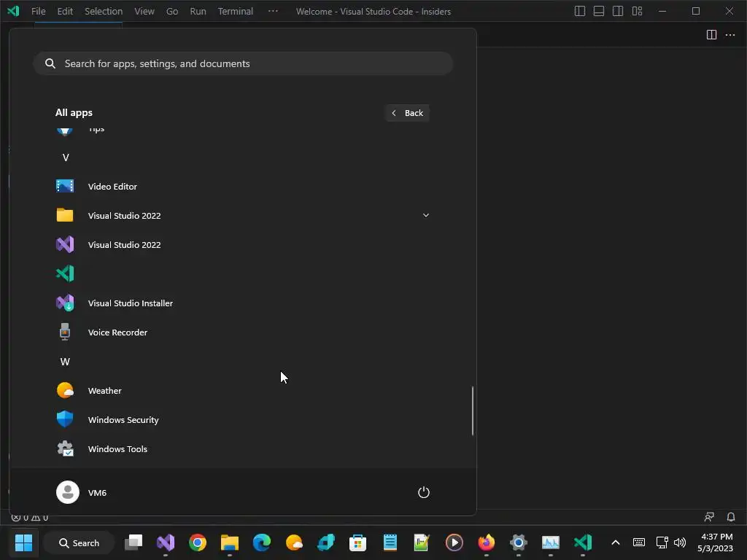Open volume control in system tray

pos(680,542)
